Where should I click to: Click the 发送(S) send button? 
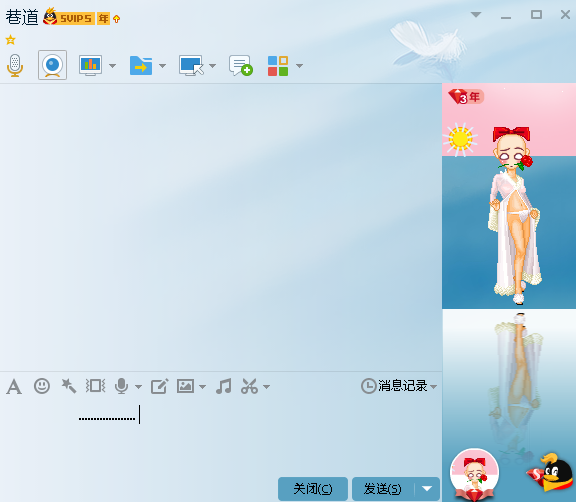tap(383, 489)
